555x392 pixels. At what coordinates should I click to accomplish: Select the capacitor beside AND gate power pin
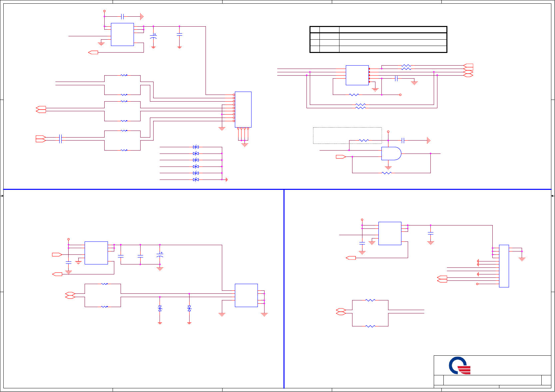click(x=403, y=141)
